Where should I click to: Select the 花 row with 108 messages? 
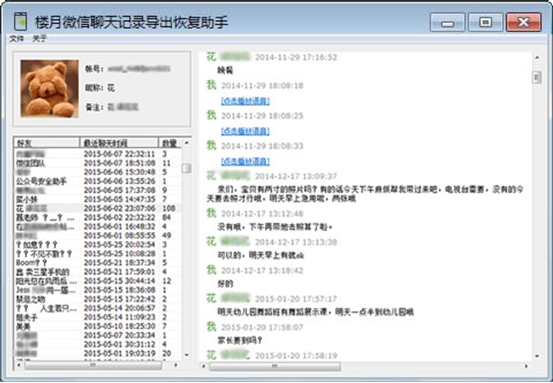click(98, 208)
